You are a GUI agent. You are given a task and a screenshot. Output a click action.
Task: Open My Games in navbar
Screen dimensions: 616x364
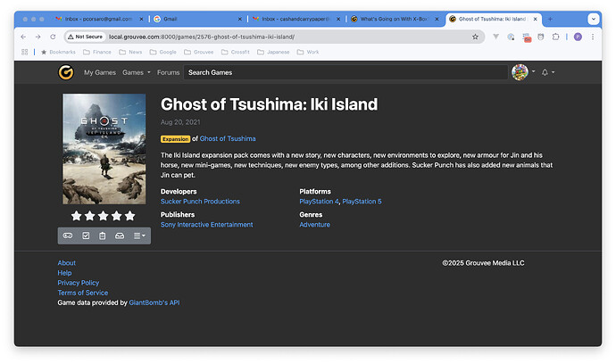100,72
